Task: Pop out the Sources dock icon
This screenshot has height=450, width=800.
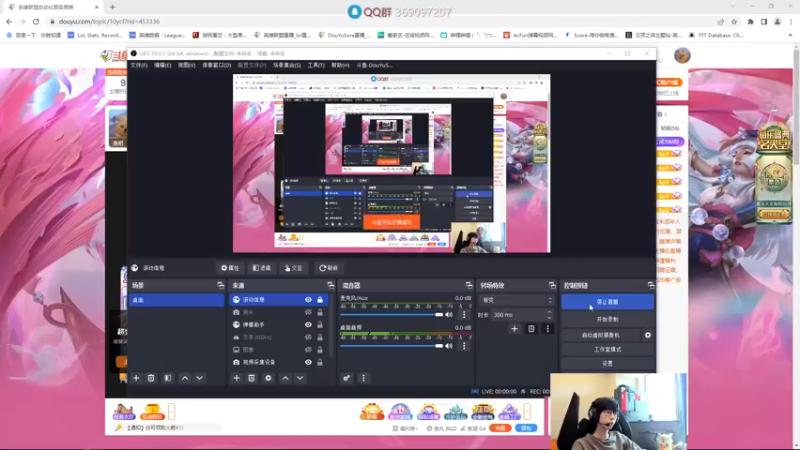Action: pos(331,285)
